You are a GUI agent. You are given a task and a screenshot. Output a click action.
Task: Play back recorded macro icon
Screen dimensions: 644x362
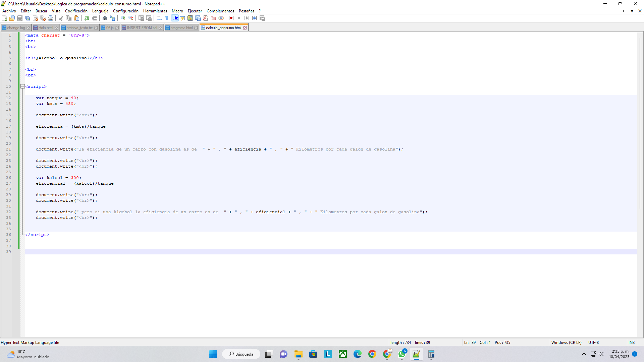(247, 18)
